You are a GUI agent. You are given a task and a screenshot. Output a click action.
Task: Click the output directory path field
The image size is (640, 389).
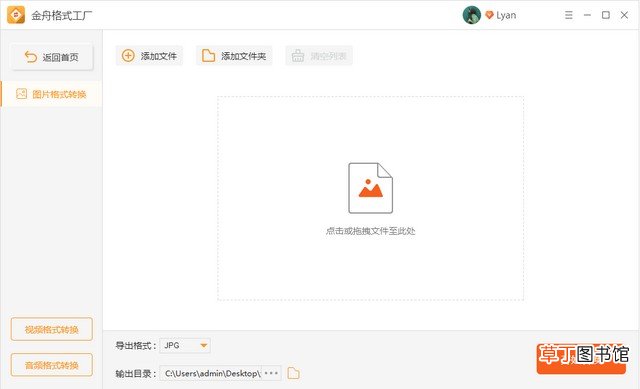pos(210,373)
